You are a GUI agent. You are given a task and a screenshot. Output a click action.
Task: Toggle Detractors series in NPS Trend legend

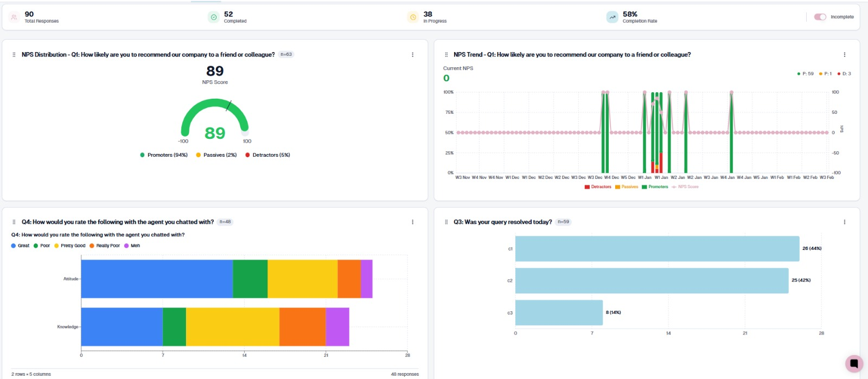click(598, 187)
